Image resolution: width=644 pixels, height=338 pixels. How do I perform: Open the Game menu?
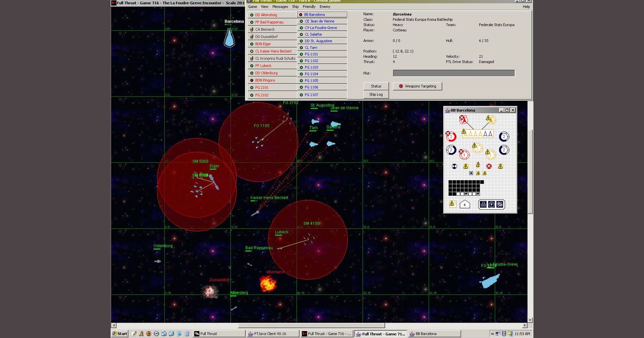252,6
